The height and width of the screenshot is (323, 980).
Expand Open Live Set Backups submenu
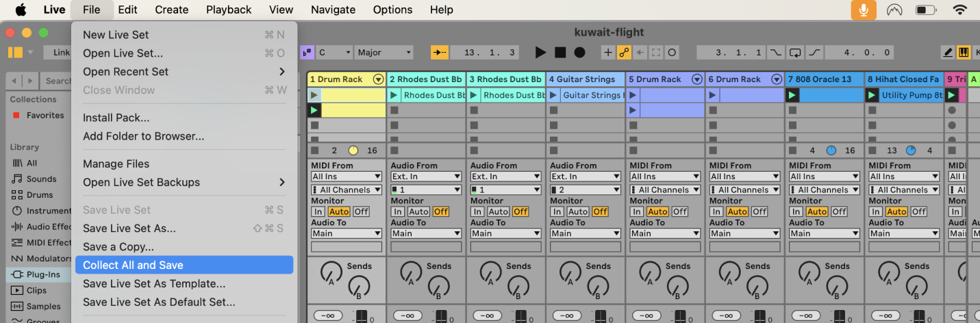coord(184,182)
